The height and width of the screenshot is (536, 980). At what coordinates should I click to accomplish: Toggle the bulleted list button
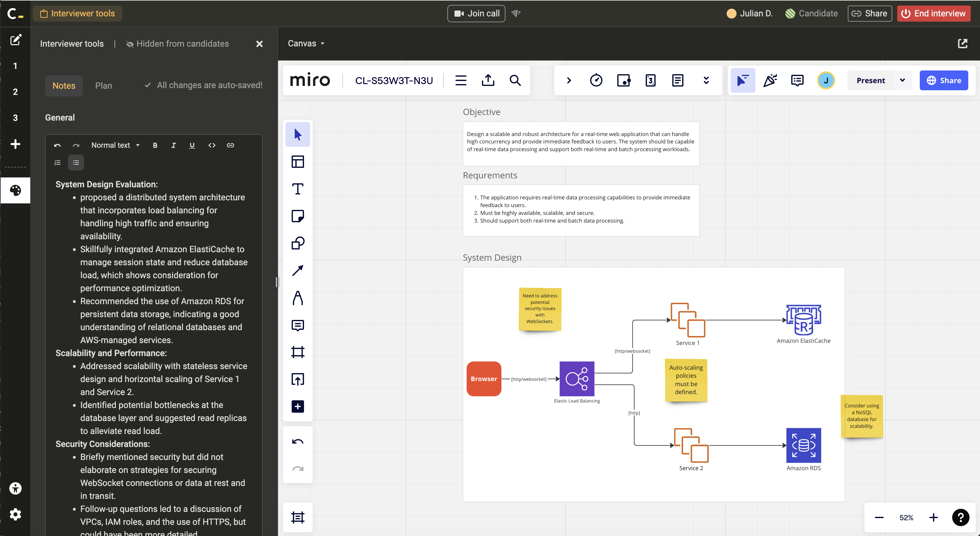tap(76, 163)
